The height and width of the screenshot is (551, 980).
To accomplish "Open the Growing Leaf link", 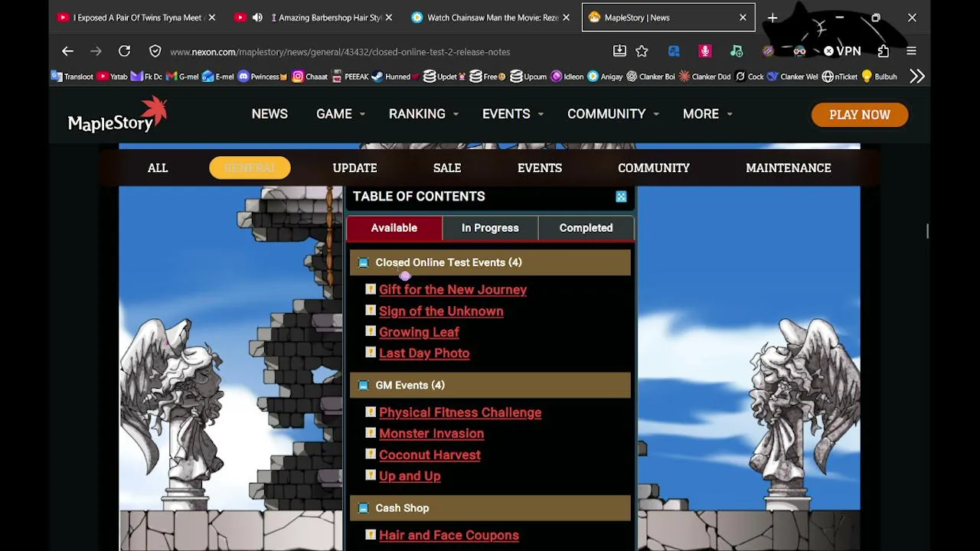I will click(x=419, y=332).
